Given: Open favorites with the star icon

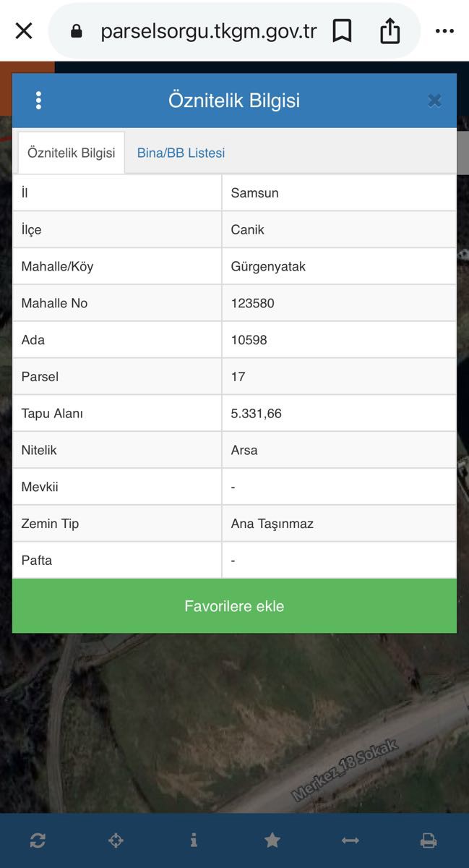Looking at the screenshot, I should 272,840.
